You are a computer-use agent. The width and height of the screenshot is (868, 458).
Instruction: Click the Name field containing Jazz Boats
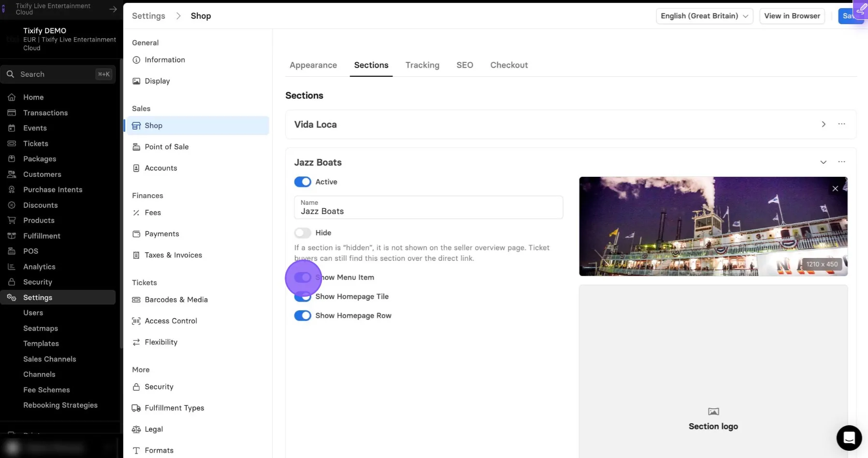[428, 207]
